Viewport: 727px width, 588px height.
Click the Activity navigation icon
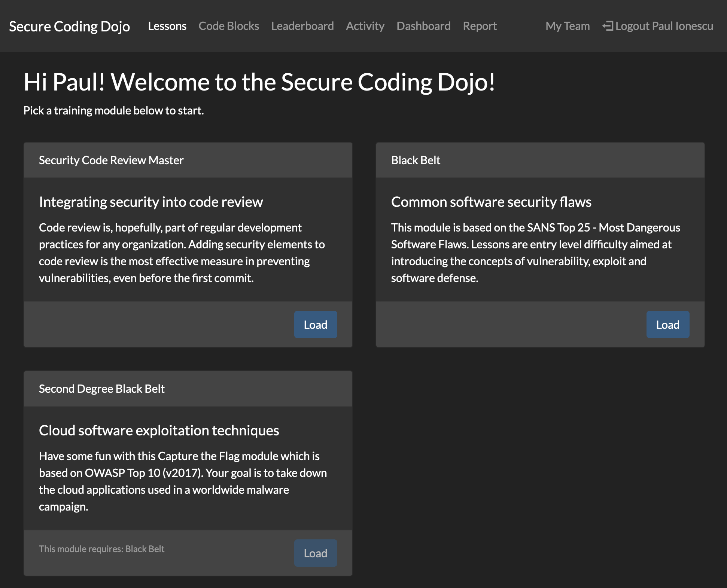(x=365, y=25)
